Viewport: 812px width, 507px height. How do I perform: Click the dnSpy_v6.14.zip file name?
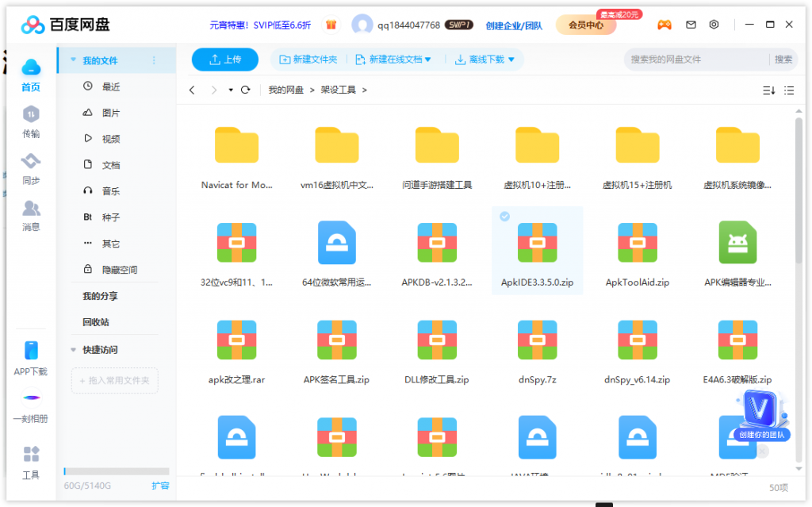coord(637,379)
